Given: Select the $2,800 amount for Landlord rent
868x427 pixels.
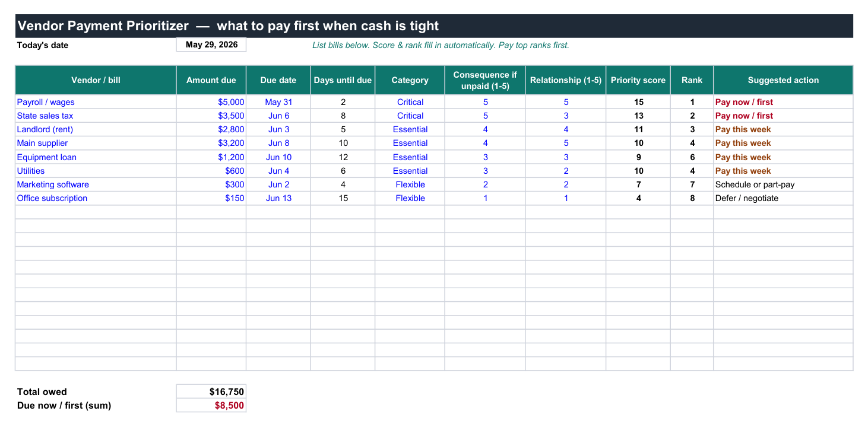Looking at the screenshot, I should pos(211,129).
